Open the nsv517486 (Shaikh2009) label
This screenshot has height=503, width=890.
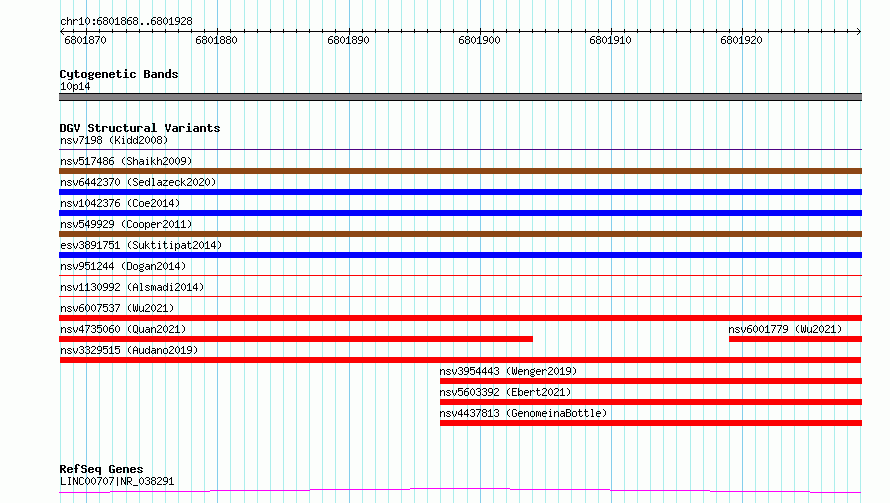click(x=126, y=161)
